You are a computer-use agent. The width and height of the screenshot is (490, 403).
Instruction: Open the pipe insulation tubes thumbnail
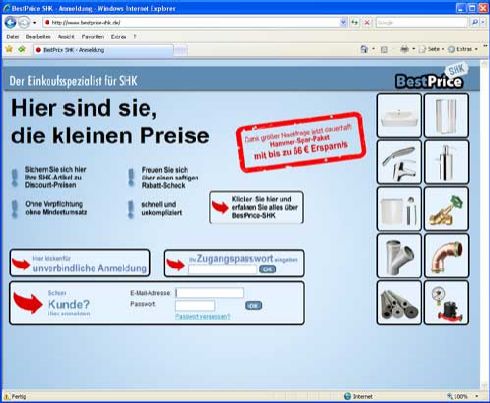(399, 302)
